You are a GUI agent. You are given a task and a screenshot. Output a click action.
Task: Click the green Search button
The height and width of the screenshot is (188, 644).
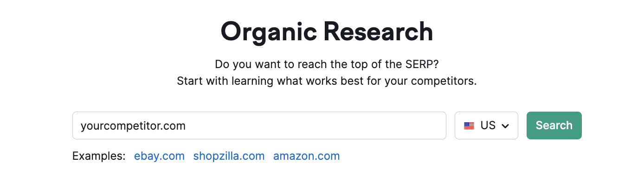point(554,125)
